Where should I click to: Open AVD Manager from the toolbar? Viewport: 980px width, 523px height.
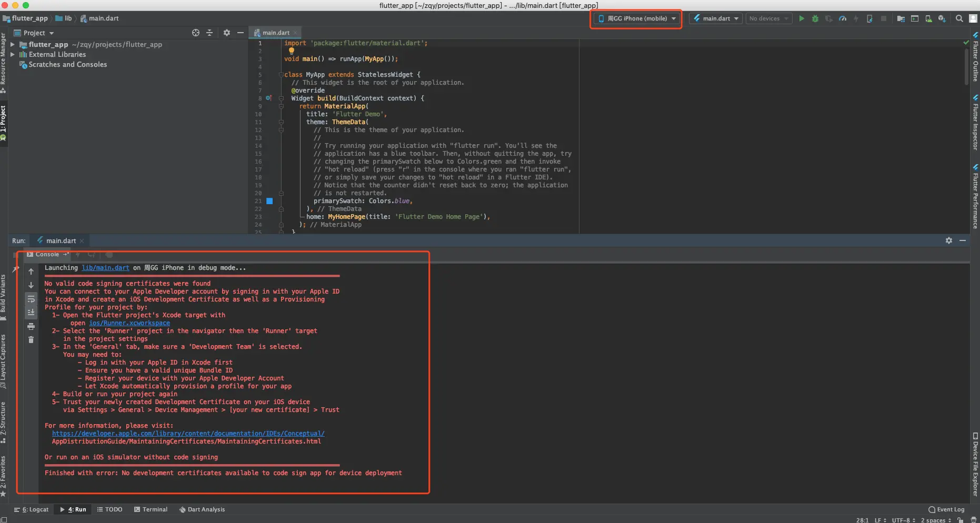[x=928, y=18]
